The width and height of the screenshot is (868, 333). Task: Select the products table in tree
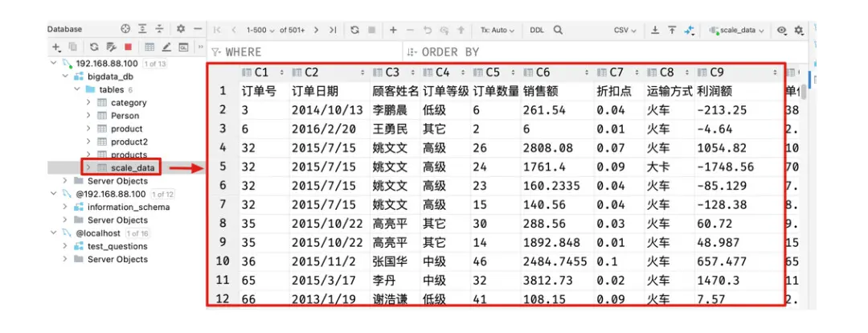[129, 154]
